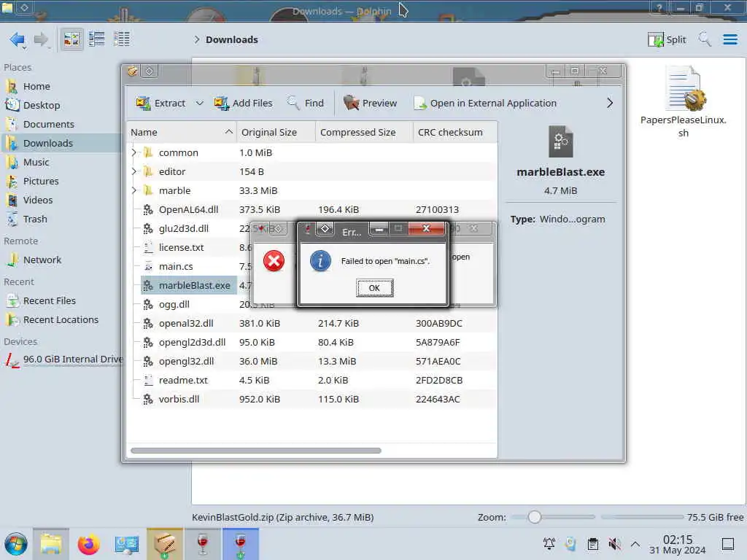This screenshot has height=560, width=747.
Task: Open Dolphin search magnifier icon
Action: (x=705, y=39)
